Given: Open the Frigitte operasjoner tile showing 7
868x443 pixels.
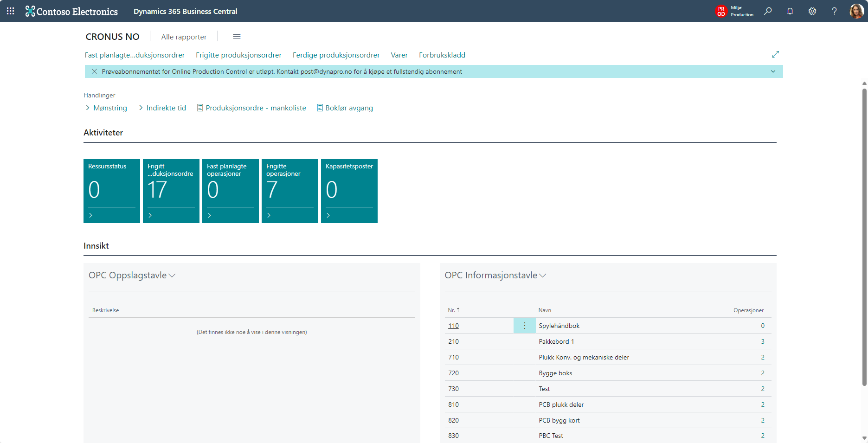Looking at the screenshot, I should point(289,191).
